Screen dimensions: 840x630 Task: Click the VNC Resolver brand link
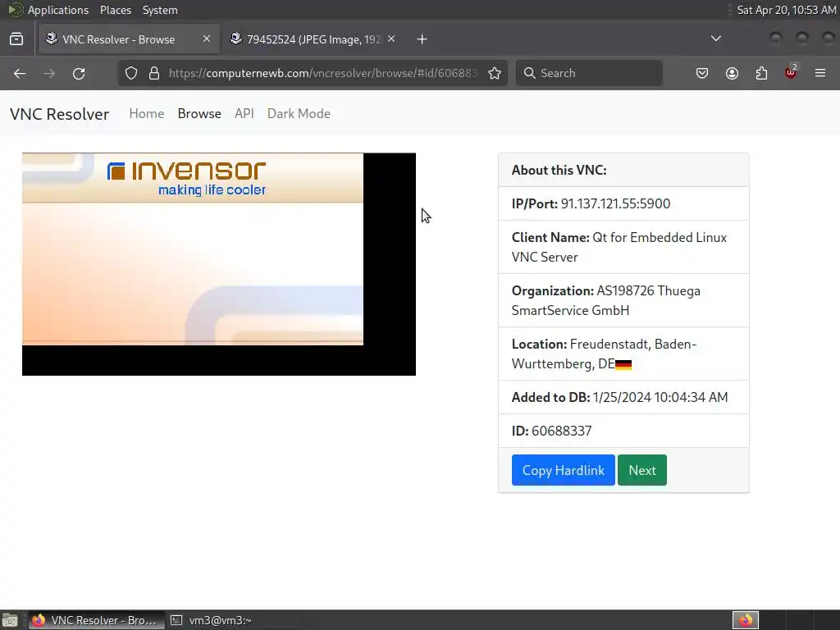[x=59, y=114]
